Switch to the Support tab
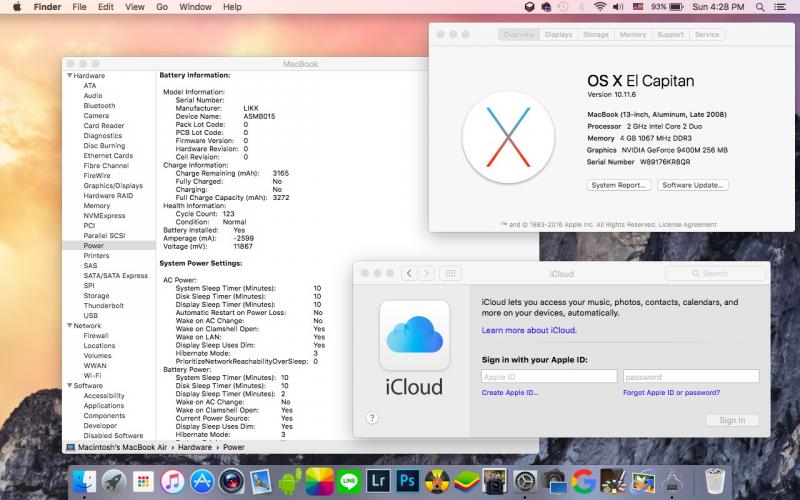The height and width of the screenshot is (500, 800). (670, 35)
